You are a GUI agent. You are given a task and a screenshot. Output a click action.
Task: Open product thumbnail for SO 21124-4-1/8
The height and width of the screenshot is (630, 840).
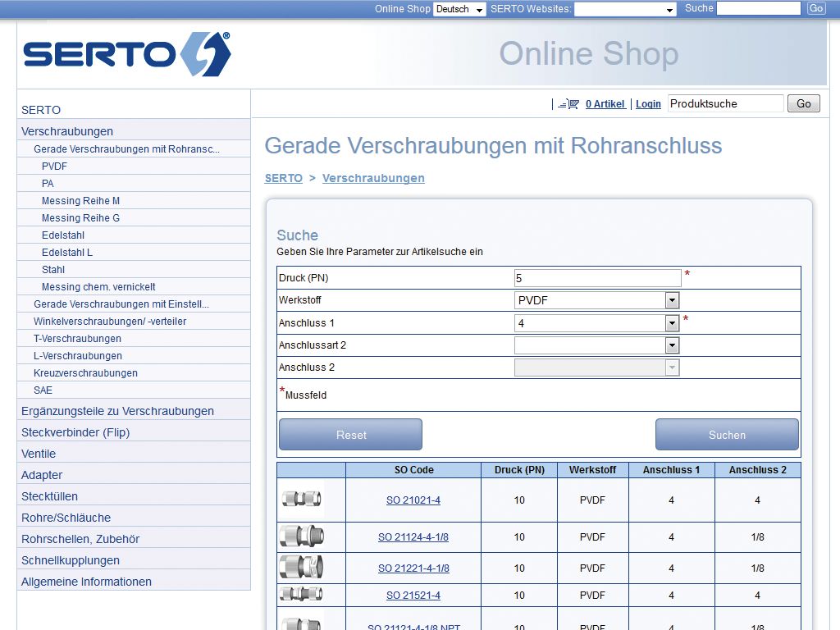[x=302, y=536]
